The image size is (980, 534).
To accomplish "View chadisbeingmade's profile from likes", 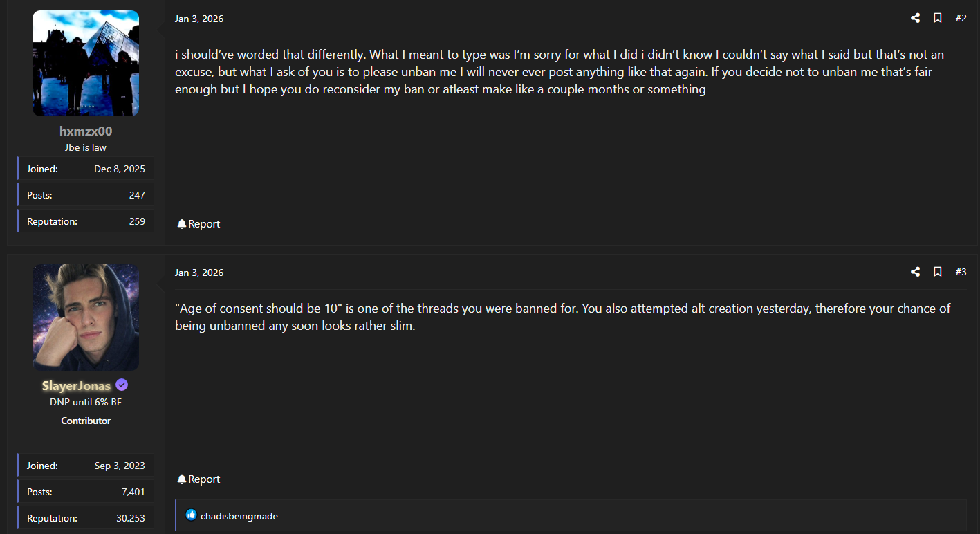I will pos(239,516).
